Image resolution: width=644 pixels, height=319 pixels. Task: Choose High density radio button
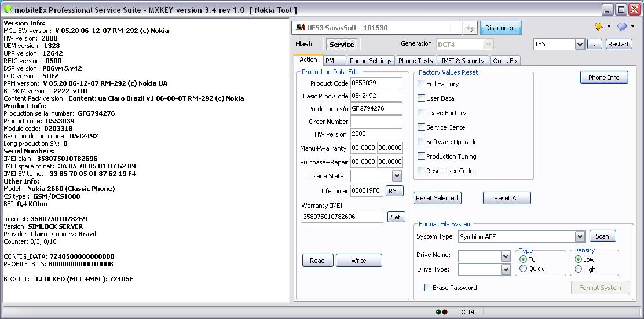point(578,269)
